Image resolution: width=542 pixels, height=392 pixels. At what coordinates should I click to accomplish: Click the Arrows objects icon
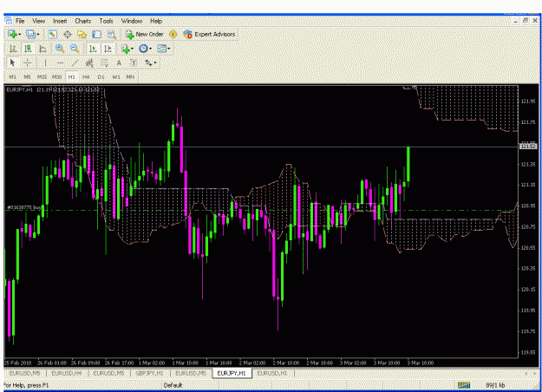tap(148, 63)
